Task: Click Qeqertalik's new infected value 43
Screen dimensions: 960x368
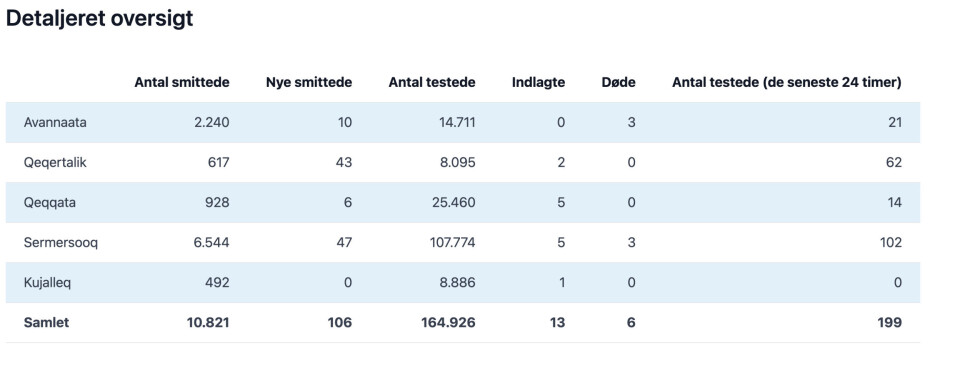Action: tap(345, 162)
